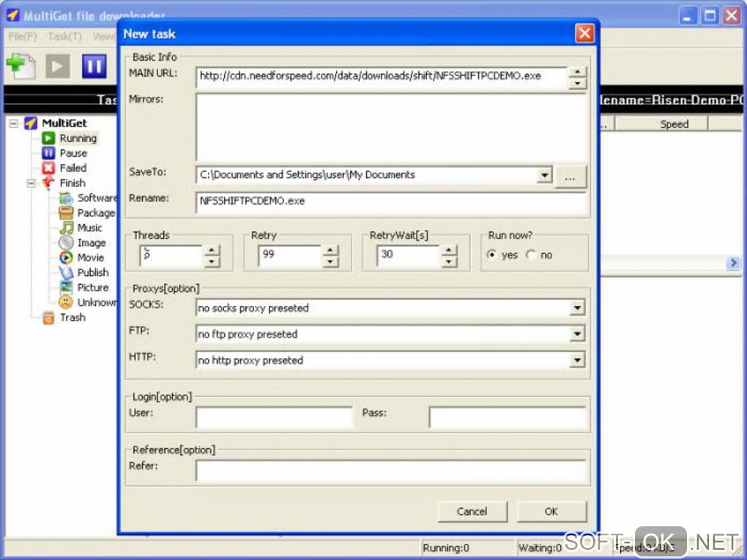
Task: Open the FTP proxy dropdown
Action: pyautogui.click(x=577, y=335)
